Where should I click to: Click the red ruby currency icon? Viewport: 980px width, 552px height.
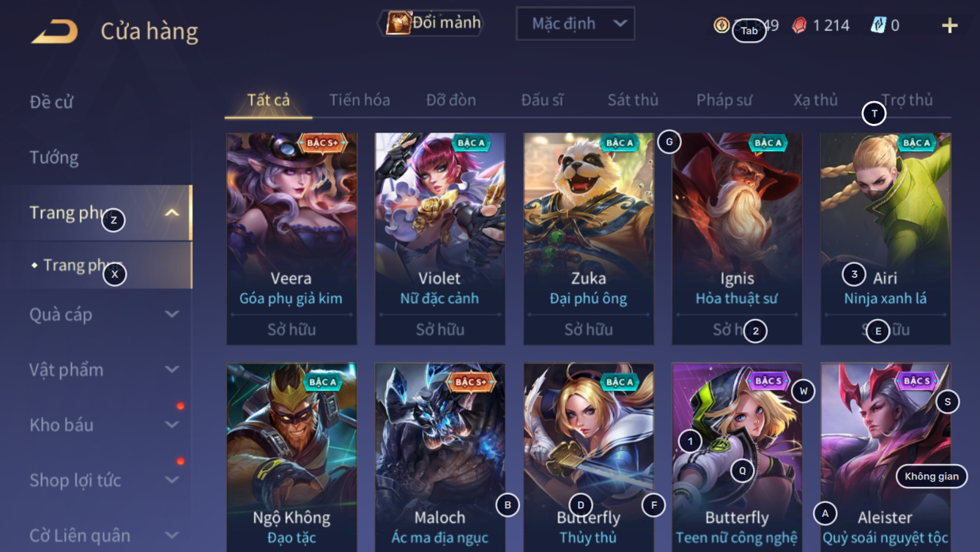(799, 25)
